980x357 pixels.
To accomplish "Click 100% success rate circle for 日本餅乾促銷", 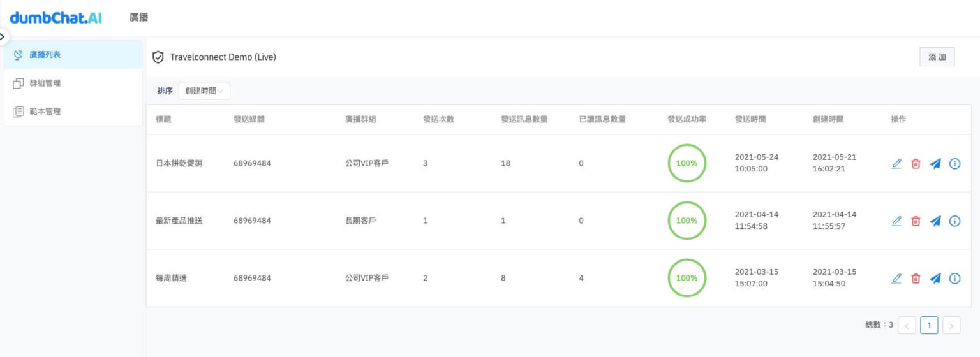I will pyautogui.click(x=687, y=163).
